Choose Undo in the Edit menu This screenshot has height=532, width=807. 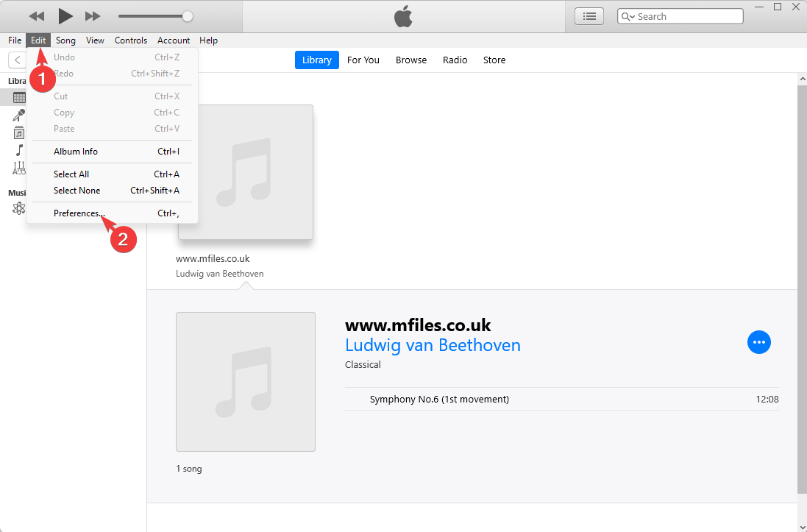click(x=113, y=57)
